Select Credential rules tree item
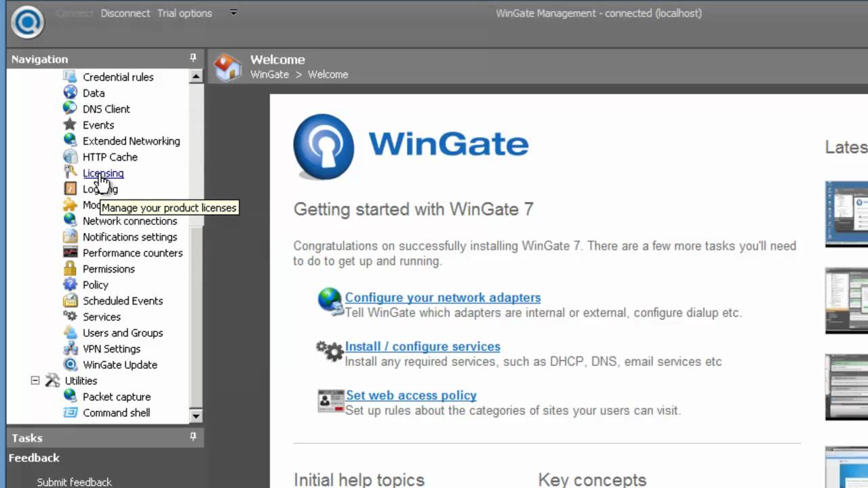Viewport: 868px width, 488px height. tap(118, 77)
